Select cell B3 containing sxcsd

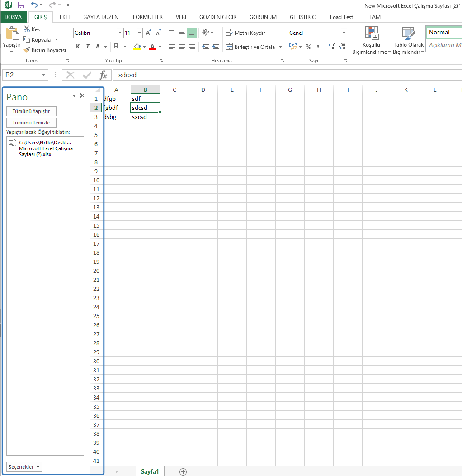click(145, 117)
